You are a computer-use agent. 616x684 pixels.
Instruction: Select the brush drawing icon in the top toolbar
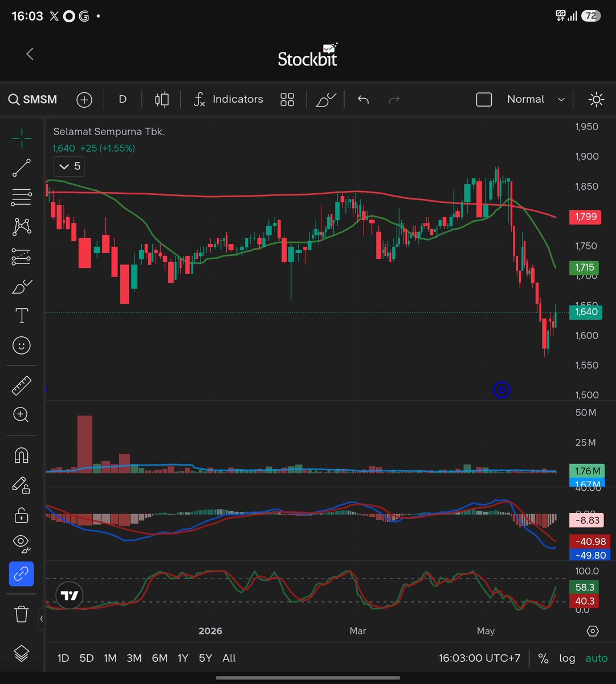[x=326, y=100]
